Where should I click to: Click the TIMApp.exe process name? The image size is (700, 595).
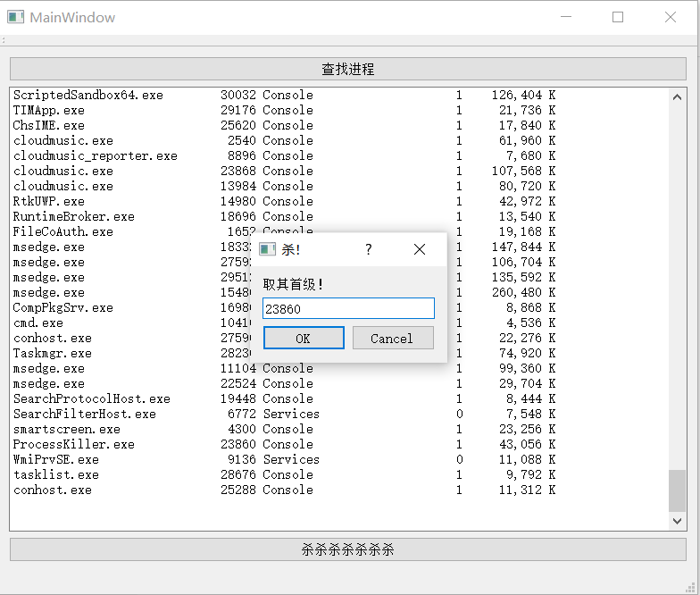(48, 110)
